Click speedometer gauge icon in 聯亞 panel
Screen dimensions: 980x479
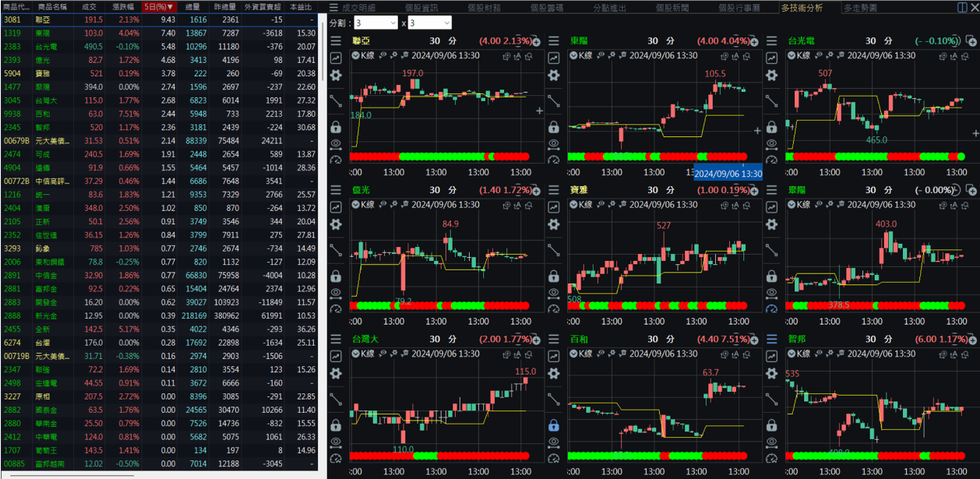(336, 160)
